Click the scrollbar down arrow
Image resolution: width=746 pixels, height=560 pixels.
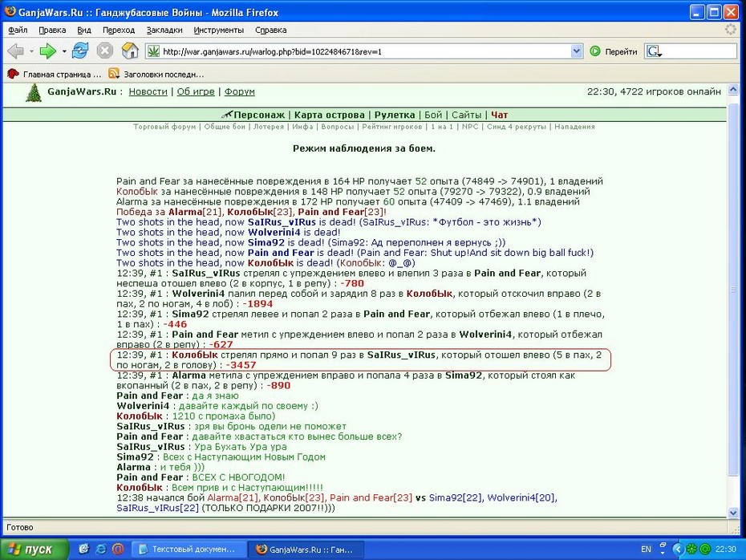[x=732, y=513]
